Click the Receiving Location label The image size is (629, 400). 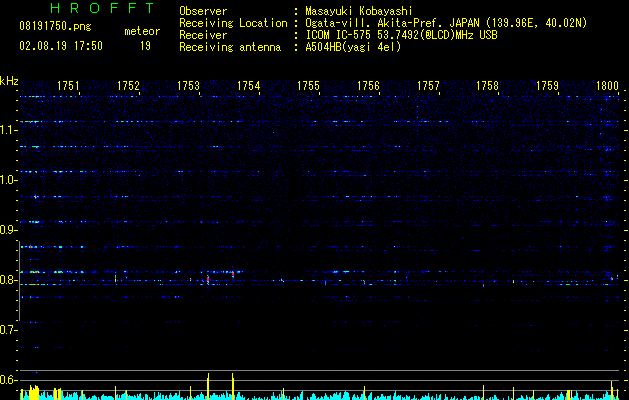(233, 23)
